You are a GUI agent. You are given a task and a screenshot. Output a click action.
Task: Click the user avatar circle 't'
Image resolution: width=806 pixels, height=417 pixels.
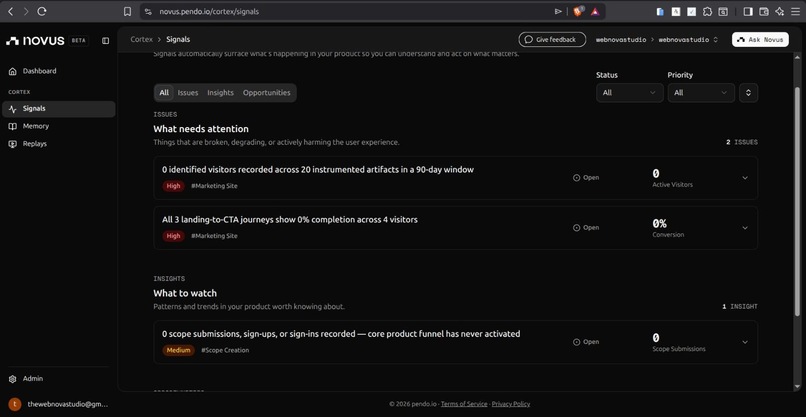[15, 404]
